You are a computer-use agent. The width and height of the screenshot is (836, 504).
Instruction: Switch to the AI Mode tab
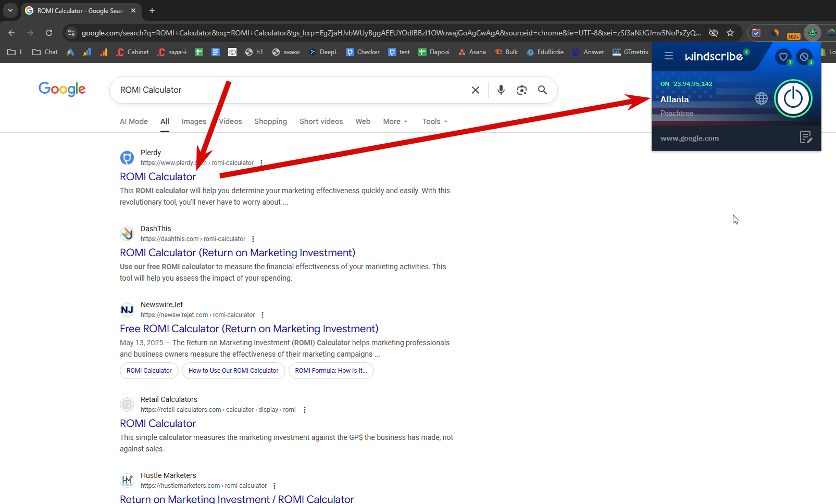134,121
